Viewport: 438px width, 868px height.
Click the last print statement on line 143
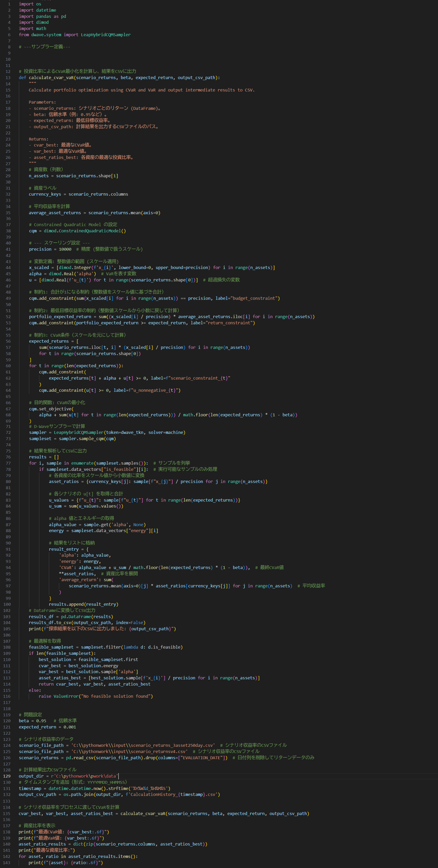pyautogui.click(x=65, y=863)
